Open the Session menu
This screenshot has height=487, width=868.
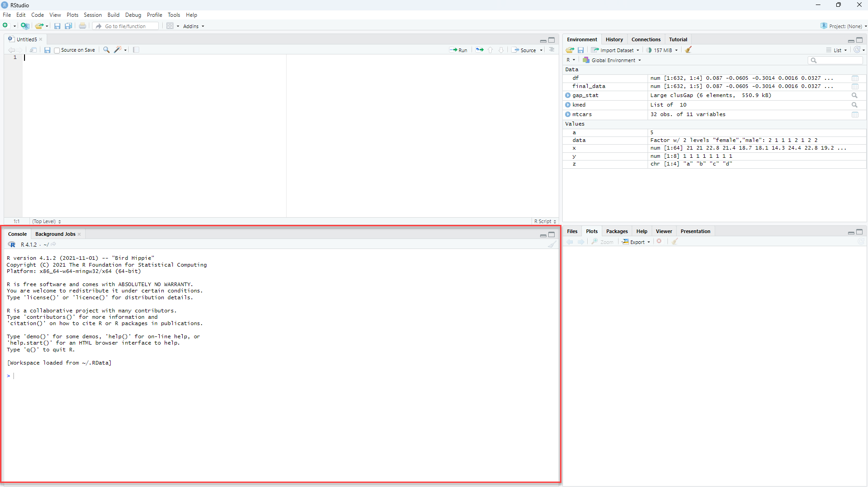point(93,15)
